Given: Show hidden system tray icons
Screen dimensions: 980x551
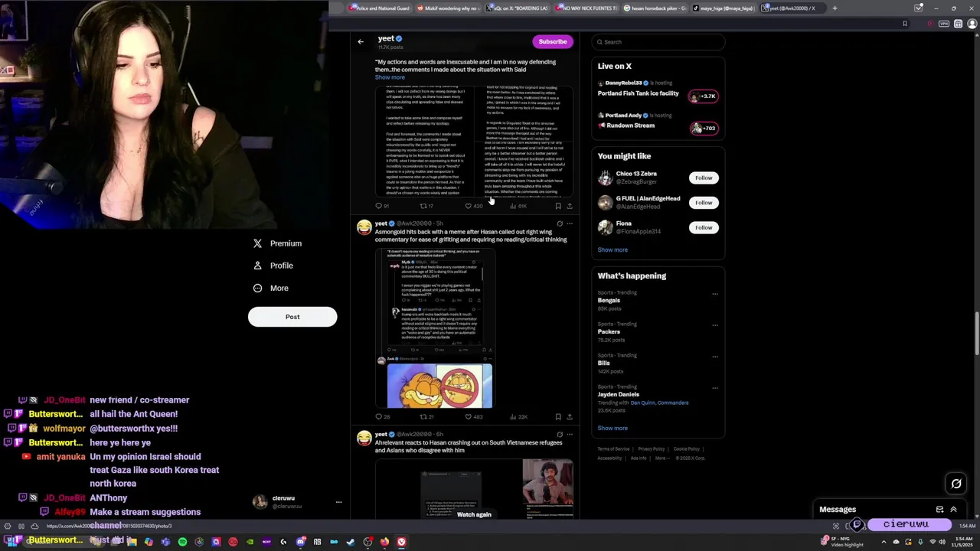Looking at the screenshot, I should pyautogui.click(x=885, y=542).
